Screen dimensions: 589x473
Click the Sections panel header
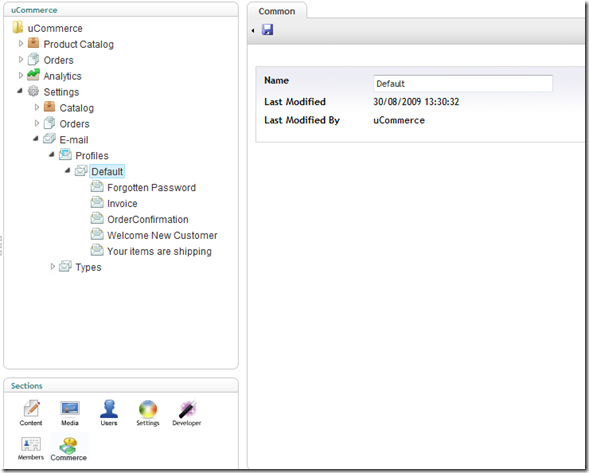tap(27, 386)
